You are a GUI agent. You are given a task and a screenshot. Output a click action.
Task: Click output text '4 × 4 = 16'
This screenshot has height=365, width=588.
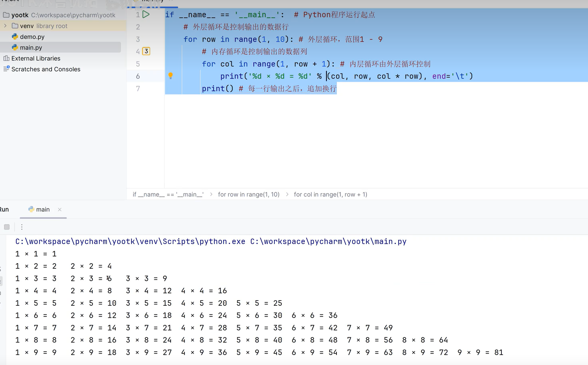204,291
